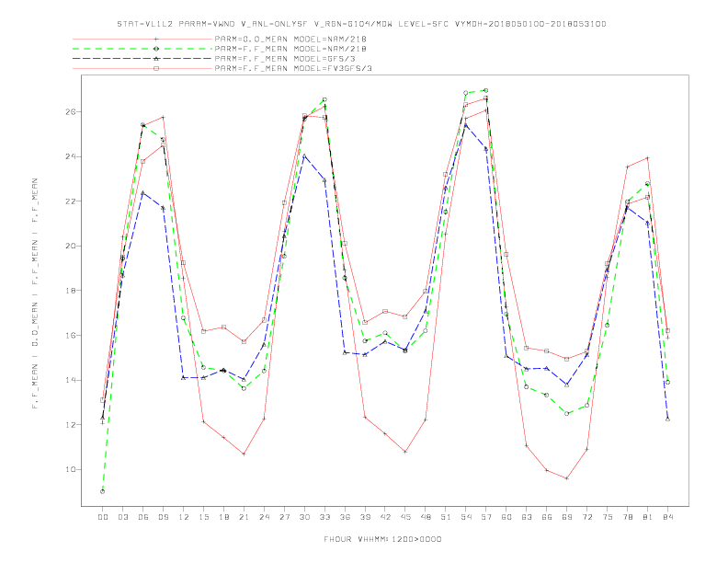Select legend entry PARM=F.F_MEAN MODEL=NAM/218
The height and width of the screenshot is (563, 728).
pos(290,49)
